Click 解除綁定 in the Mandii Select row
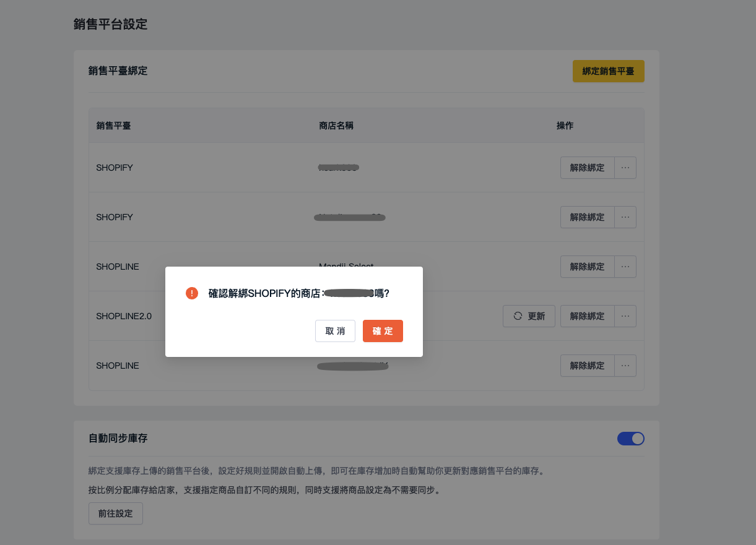This screenshot has width=756, height=545. [587, 267]
